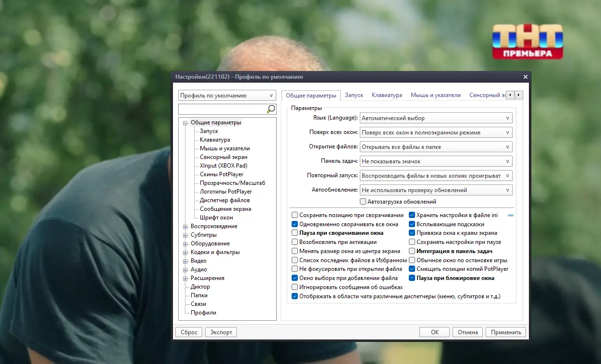Collapse the Общие параметры tree node
This screenshot has width=601, height=364.
185,123
